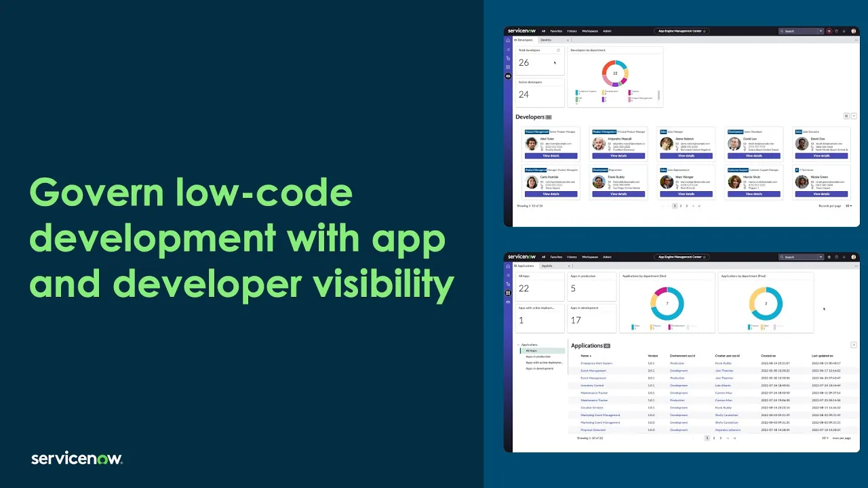Open hierarchy icon in Applications window sidebar

508,284
